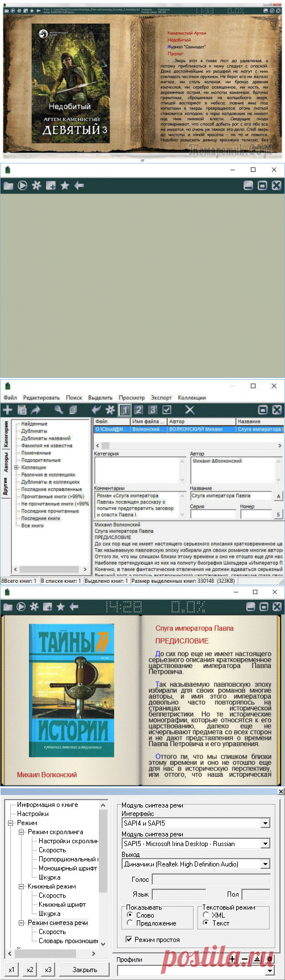Click favorites star icon in empty reader window
Viewport: 285px width, 980px height.
click(x=65, y=185)
